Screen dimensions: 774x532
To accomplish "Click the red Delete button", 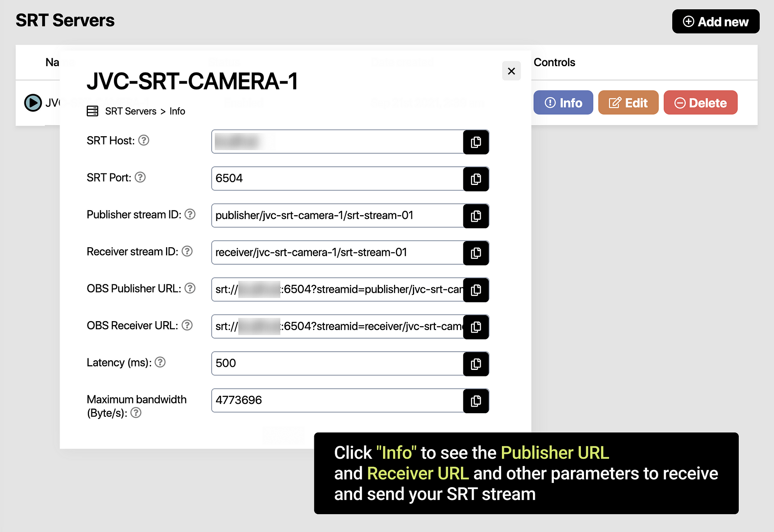I will [x=700, y=103].
